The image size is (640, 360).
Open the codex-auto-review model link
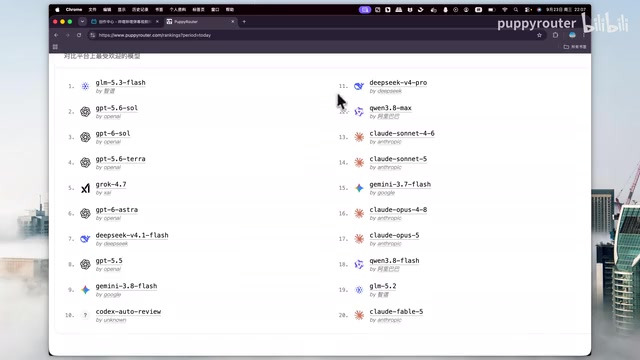point(128,311)
